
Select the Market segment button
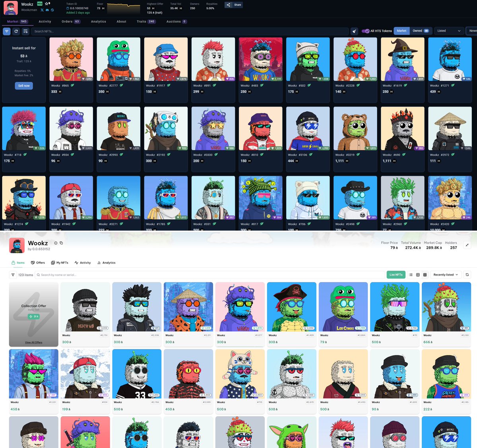point(401,31)
